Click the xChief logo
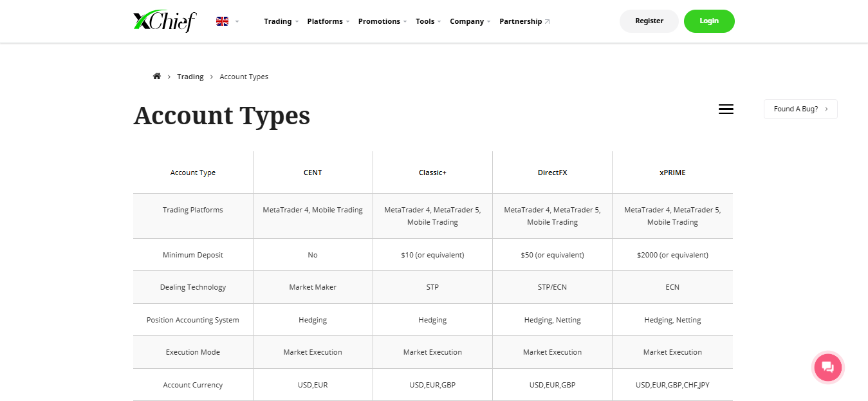This screenshot has width=868, height=401. click(x=165, y=21)
